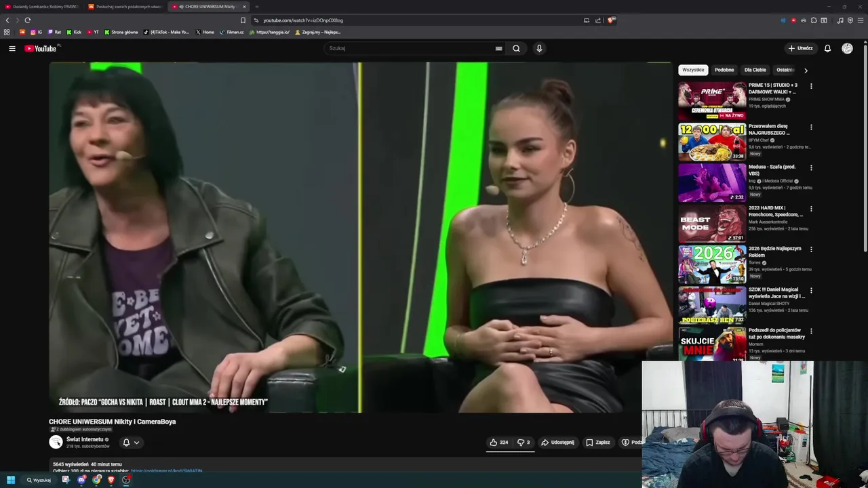Open Discord from the taskbar
This screenshot has width=868, height=488.
point(81,480)
